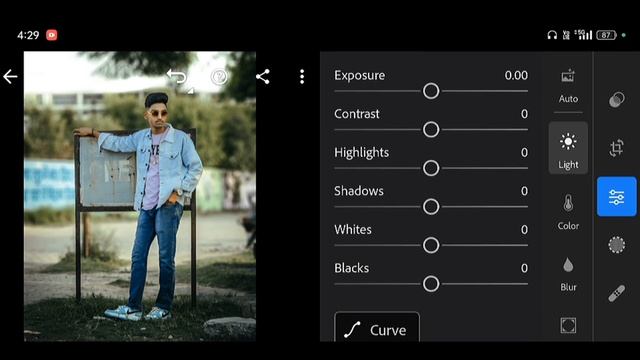Open the Blur panel

pos(568,274)
